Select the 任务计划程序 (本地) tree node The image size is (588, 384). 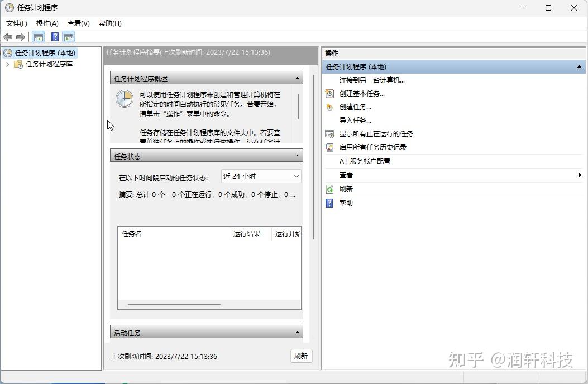point(45,54)
